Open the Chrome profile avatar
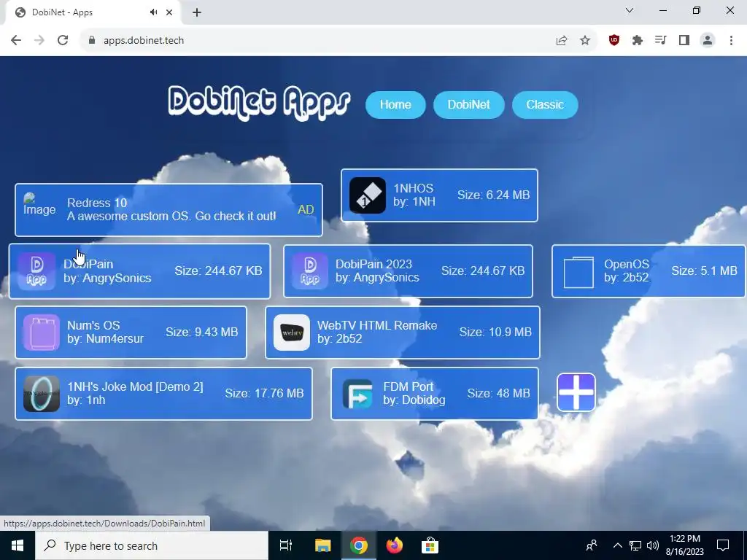Viewport: 747px width, 560px height. (x=708, y=41)
